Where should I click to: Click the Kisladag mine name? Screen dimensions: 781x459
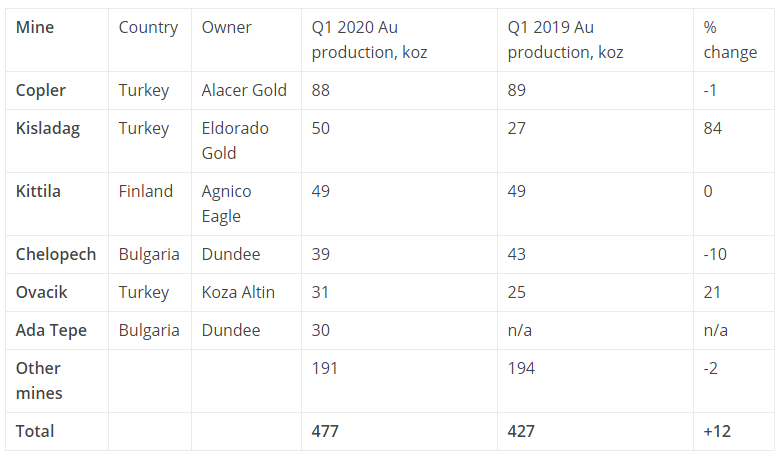pos(49,128)
